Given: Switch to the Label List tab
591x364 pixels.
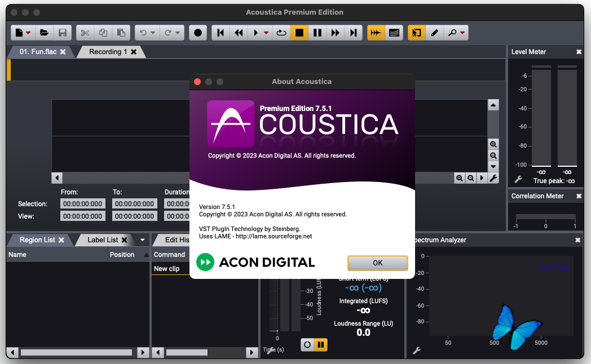Looking at the screenshot, I should click(x=103, y=240).
